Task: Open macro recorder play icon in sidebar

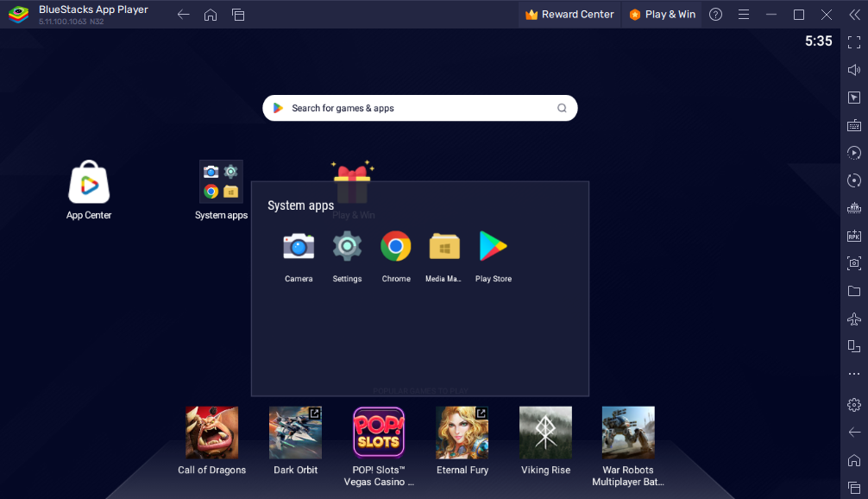Action: click(854, 153)
